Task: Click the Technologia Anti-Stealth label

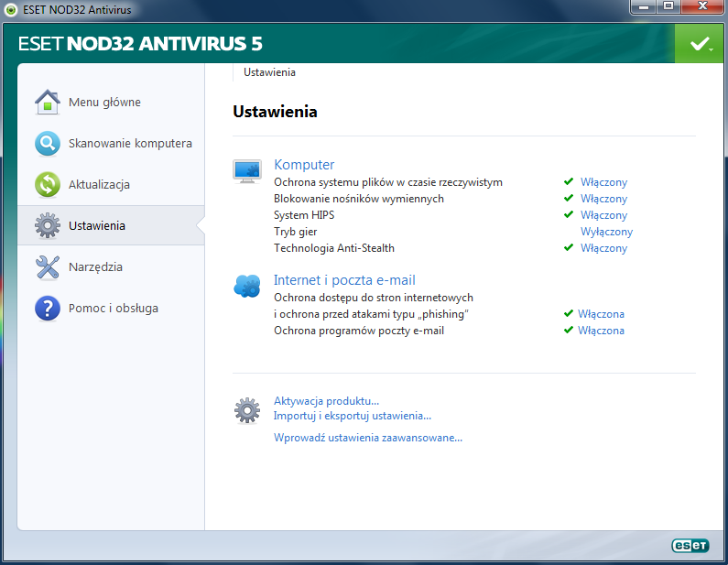Action: pos(334,248)
